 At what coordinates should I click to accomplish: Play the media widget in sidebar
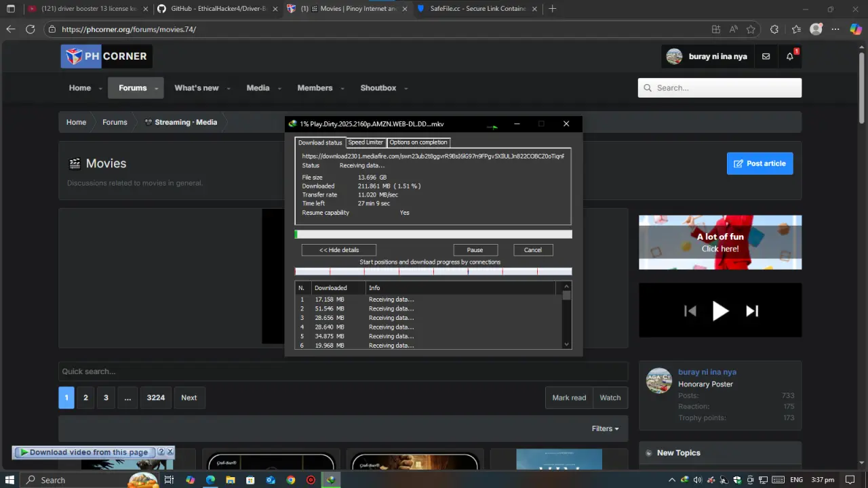coord(720,310)
